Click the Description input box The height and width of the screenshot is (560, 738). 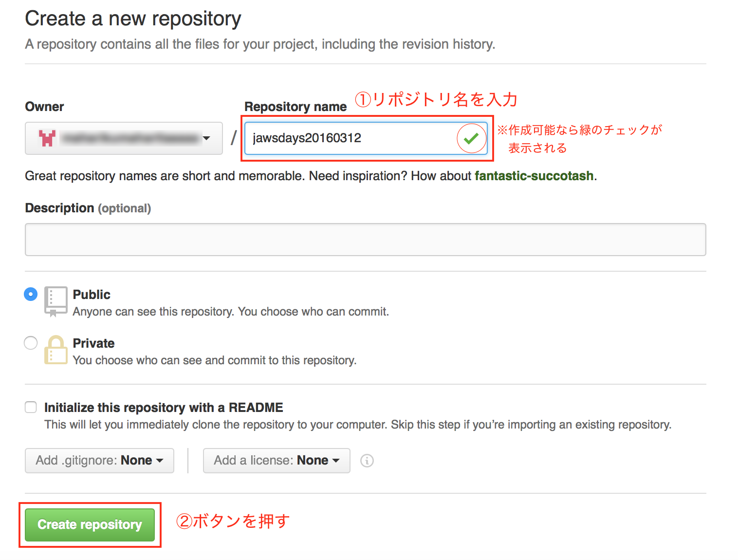point(365,239)
